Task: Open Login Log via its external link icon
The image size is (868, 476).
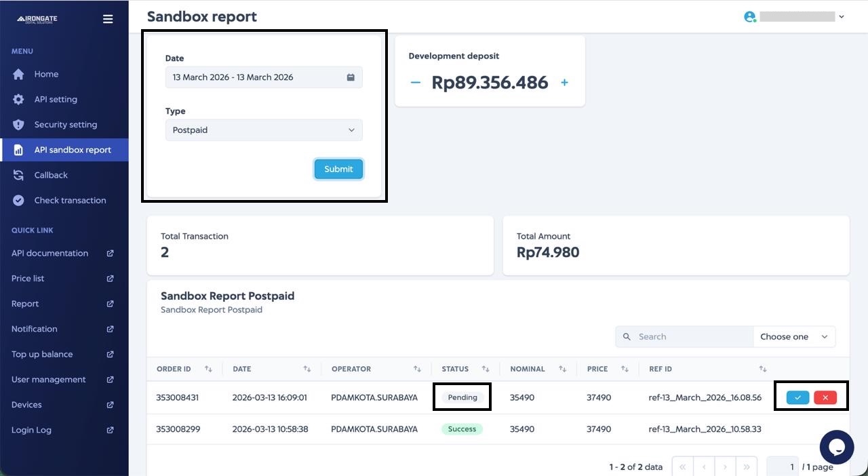Action: click(109, 430)
